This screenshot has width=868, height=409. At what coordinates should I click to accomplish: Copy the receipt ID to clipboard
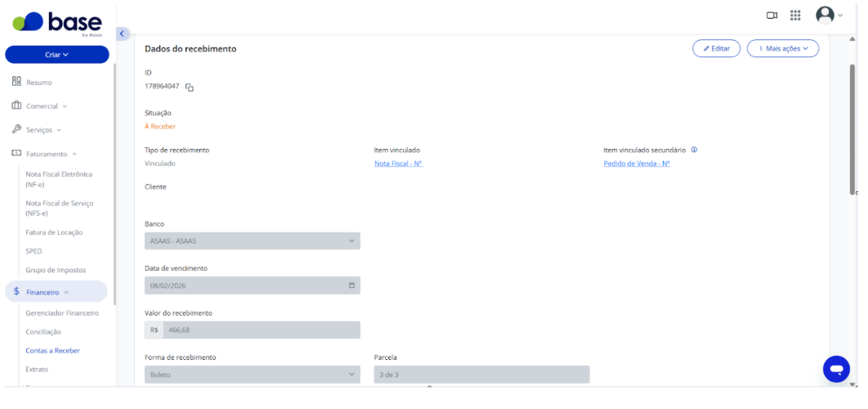tap(190, 87)
